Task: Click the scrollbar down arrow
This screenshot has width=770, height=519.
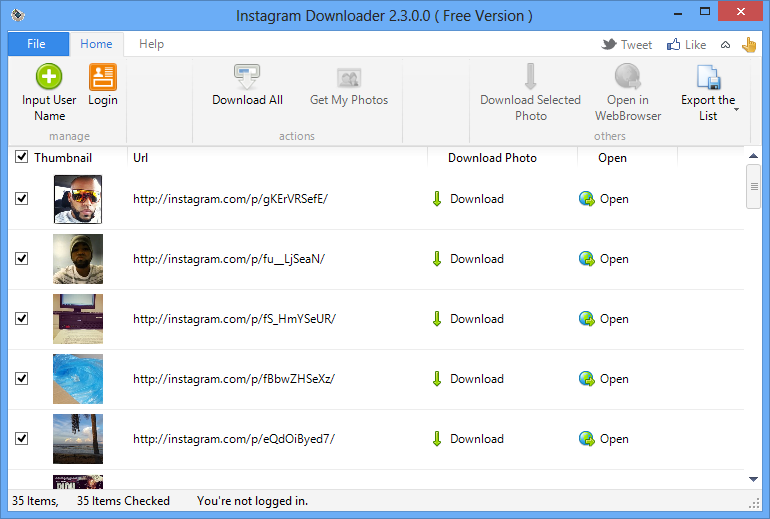Action: tap(753, 479)
